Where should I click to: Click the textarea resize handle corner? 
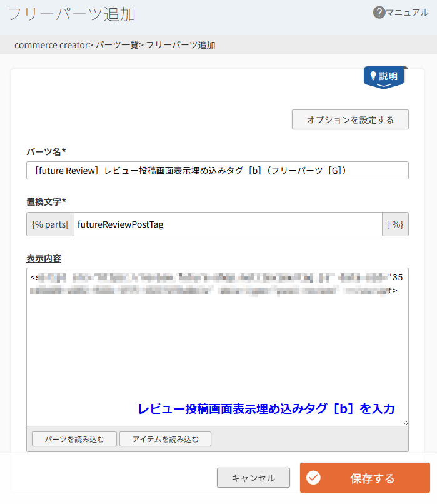(x=405, y=423)
